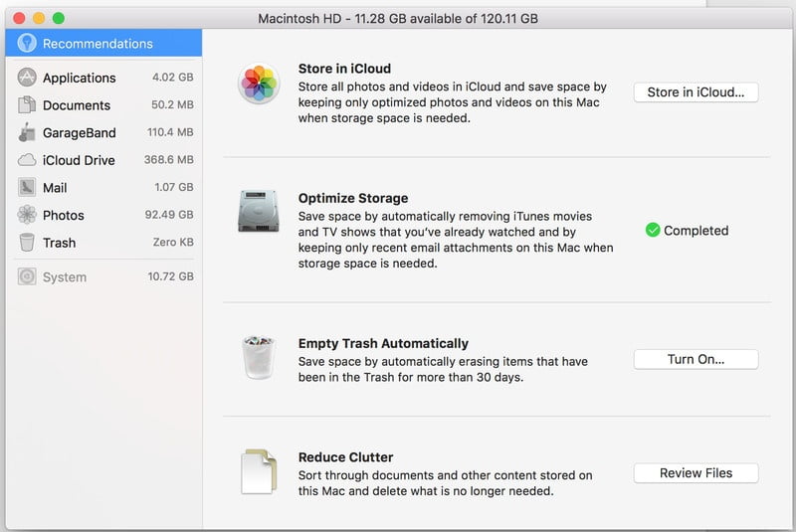The image size is (796, 532).
Task: Select the System row in sidebar
Action: coord(103,276)
